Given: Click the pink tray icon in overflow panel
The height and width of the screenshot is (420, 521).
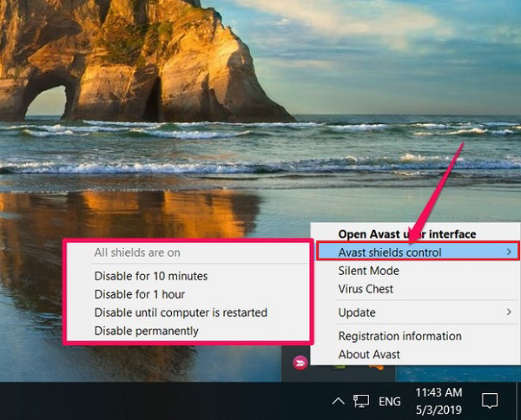Looking at the screenshot, I should [300, 362].
